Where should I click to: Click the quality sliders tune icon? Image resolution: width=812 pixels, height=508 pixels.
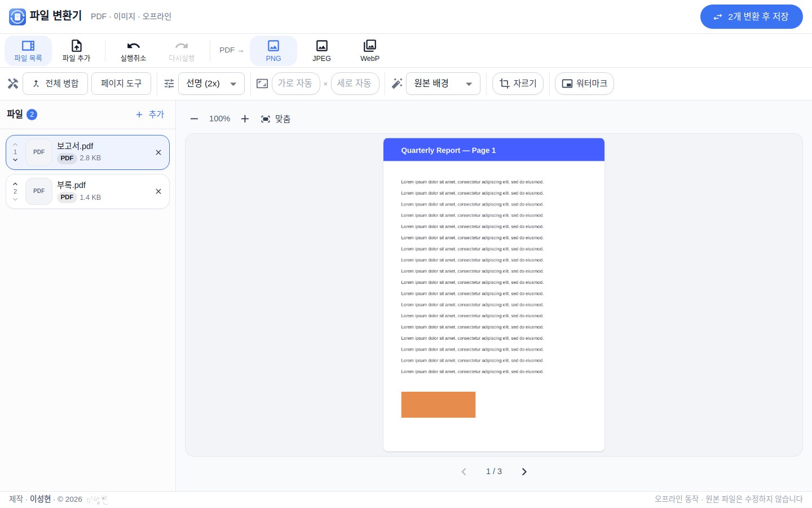(x=169, y=84)
